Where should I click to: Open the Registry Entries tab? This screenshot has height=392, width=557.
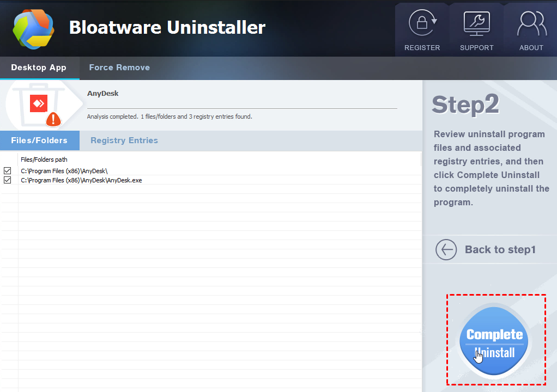coord(124,140)
